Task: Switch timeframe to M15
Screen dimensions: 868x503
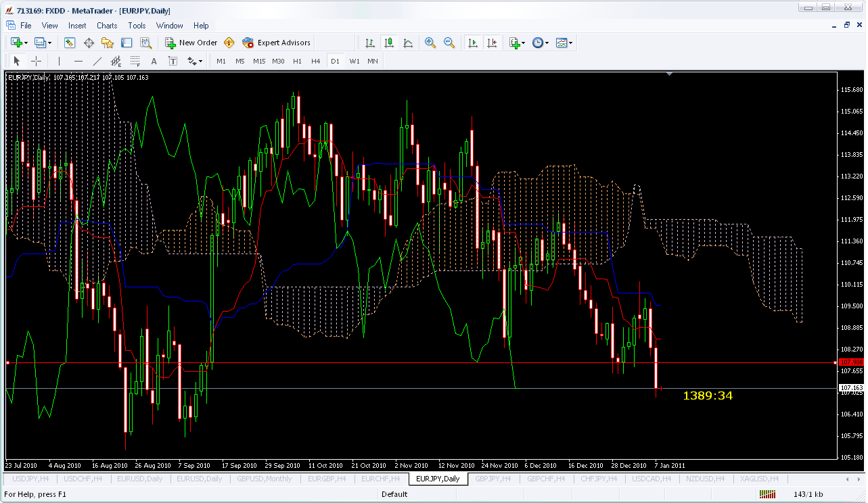Action: tap(259, 61)
